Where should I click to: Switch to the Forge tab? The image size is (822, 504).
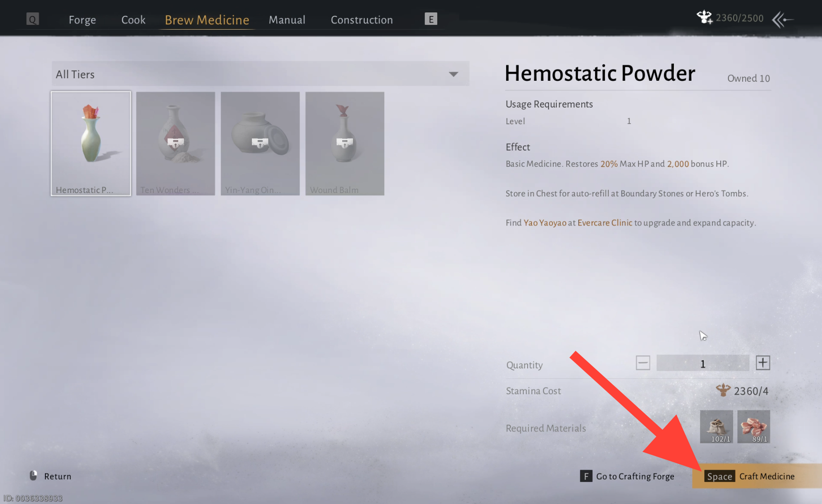pos(82,20)
